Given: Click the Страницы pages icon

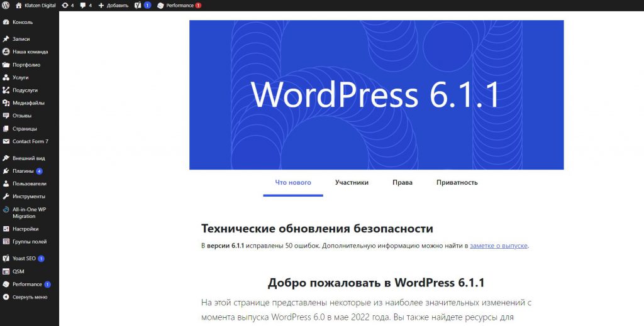Looking at the screenshot, I should tap(6, 129).
